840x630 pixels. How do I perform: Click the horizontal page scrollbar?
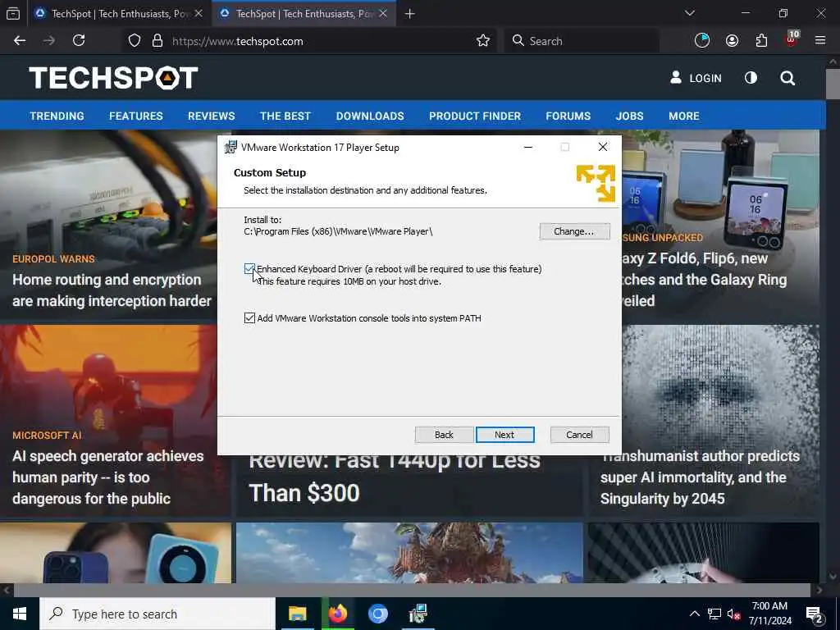pyautogui.click(x=412, y=590)
